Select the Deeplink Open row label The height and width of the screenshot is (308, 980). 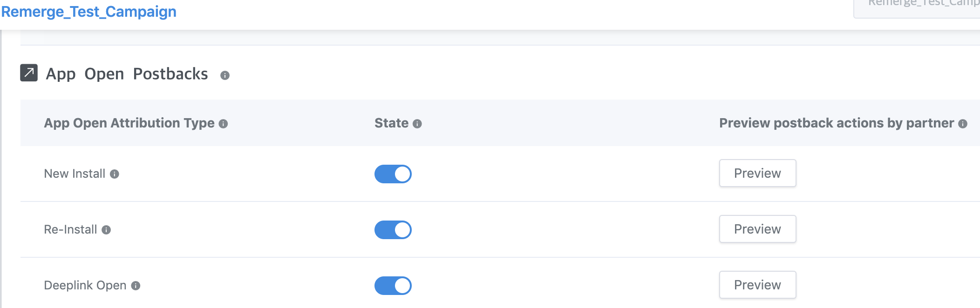click(x=85, y=285)
